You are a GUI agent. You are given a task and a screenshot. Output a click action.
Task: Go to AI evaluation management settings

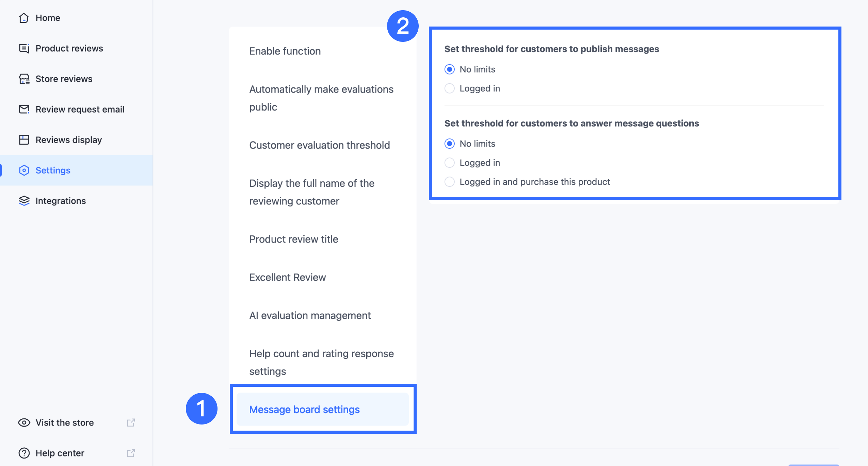click(310, 316)
